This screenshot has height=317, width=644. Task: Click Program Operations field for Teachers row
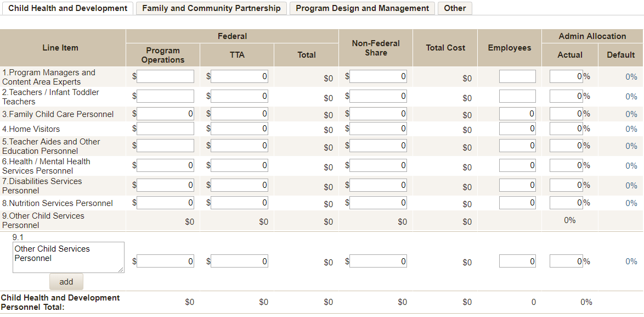(165, 96)
